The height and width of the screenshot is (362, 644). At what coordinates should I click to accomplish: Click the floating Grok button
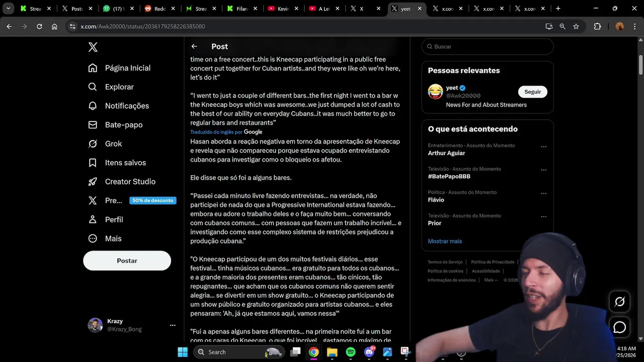click(620, 302)
